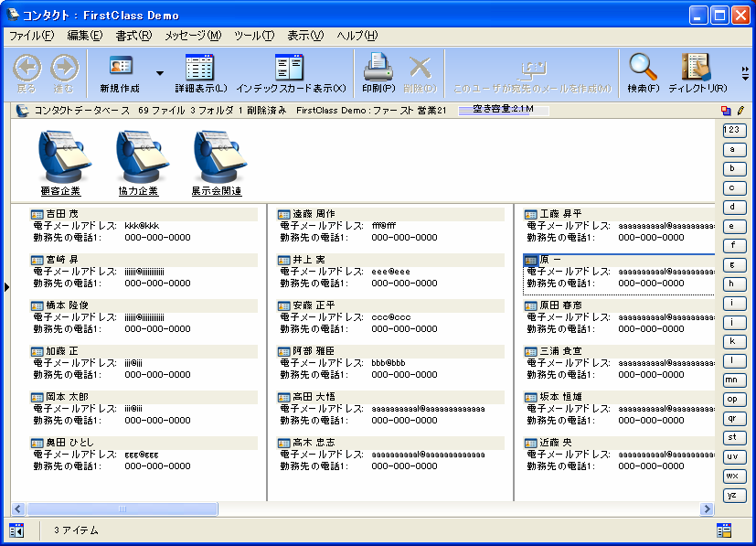756x546 pixels.
Task: Open the 表示 menu
Action: coord(305,36)
